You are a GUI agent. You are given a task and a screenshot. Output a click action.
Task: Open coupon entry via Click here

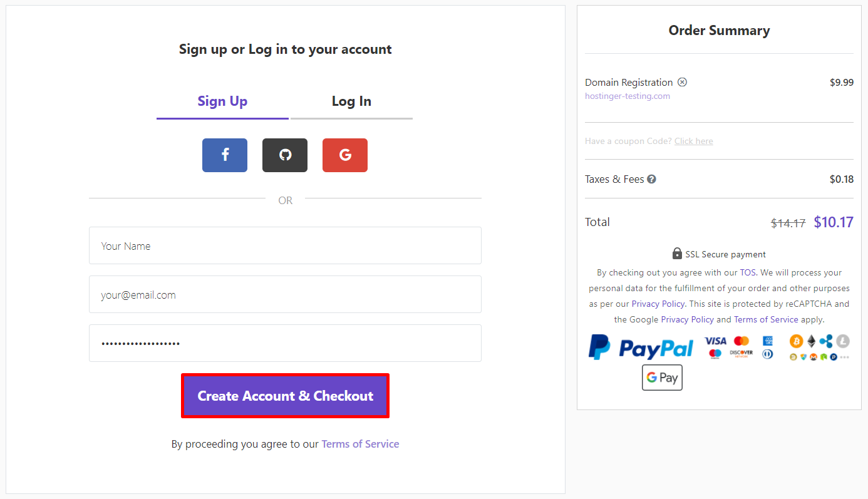[x=693, y=141]
